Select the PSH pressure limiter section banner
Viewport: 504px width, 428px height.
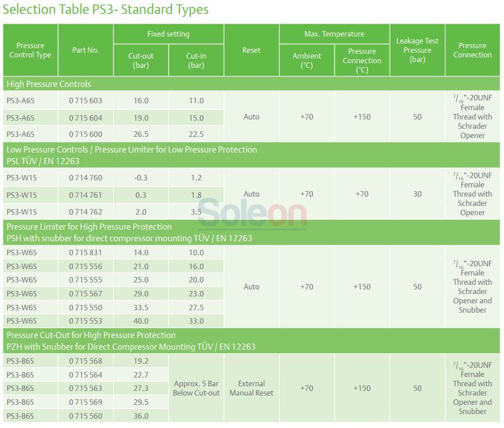point(251,233)
